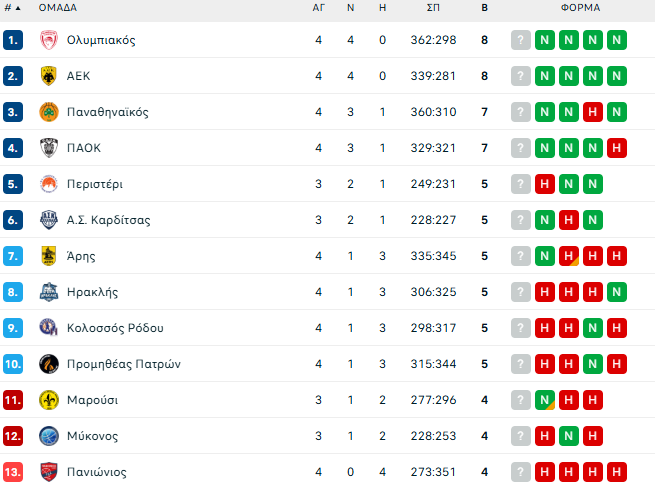The width and height of the screenshot is (655, 487).
Task: Click the Περιστέρι team logo
Action: point(48,184)
